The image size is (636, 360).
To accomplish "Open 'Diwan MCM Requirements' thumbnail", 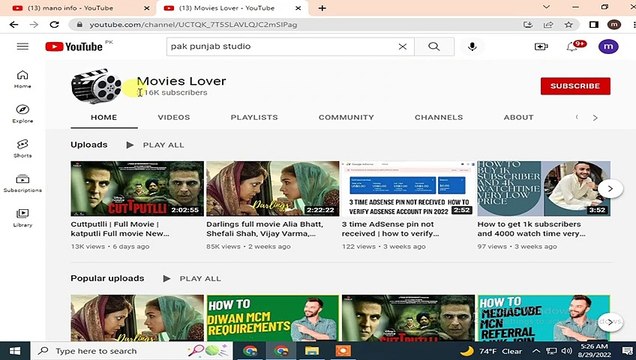I will pos(273,317).
